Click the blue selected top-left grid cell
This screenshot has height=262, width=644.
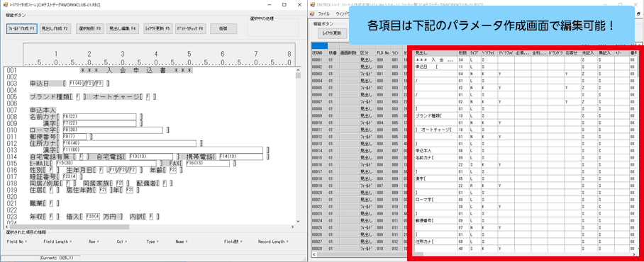pyautogui.click(x=319, y=46)
